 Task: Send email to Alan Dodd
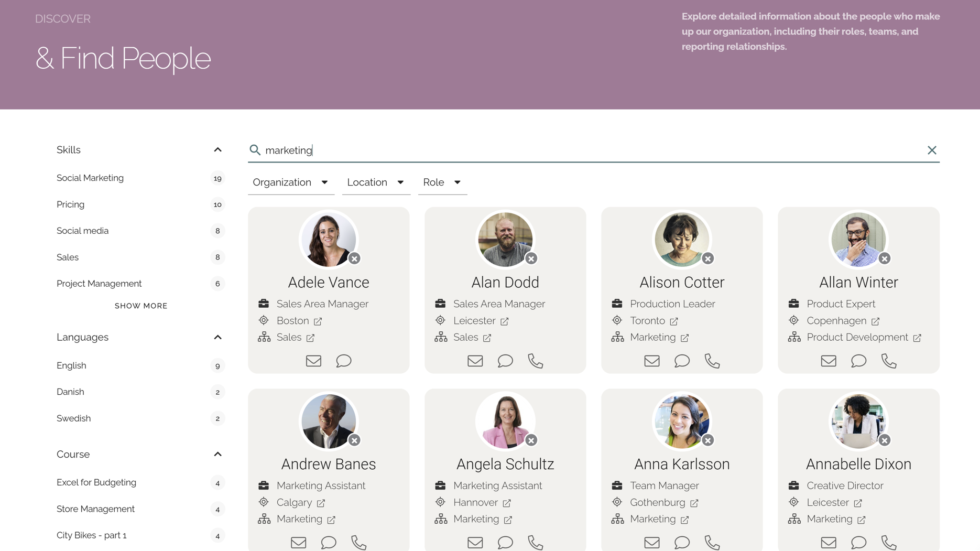tap(475, 361)
